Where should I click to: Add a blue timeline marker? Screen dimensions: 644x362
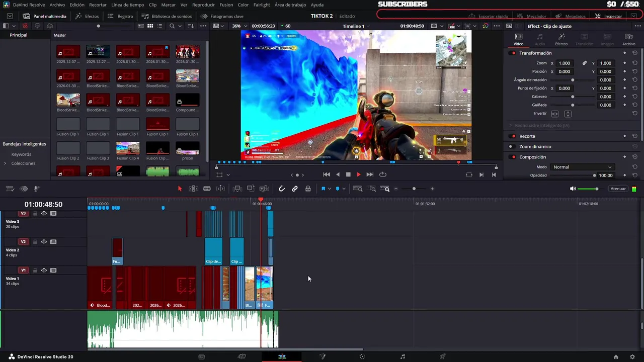click(338, 189)
